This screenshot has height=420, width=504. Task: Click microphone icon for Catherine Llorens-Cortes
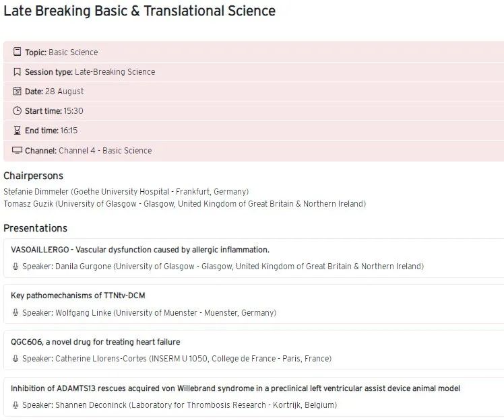15,359
